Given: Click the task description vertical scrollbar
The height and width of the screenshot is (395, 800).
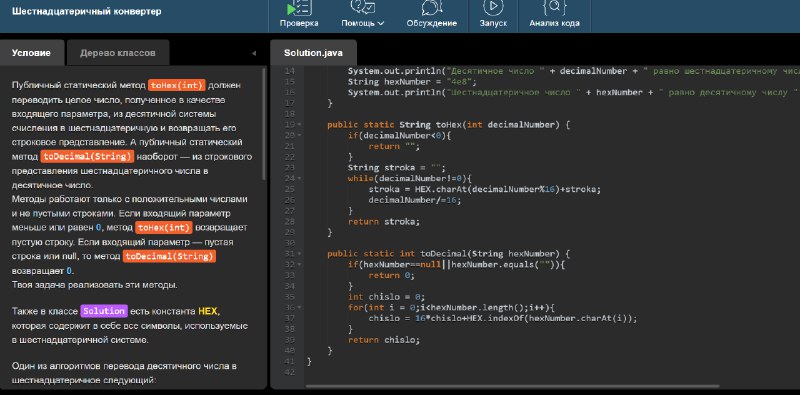Looking at the screenshot, I should click(x=264, y=124).
